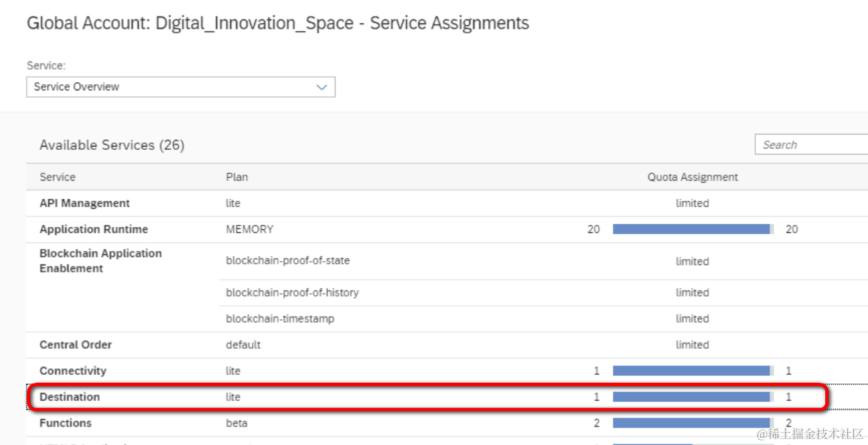Click the Destination quota bar
The image size is (868, 445).
pos(693,397)
